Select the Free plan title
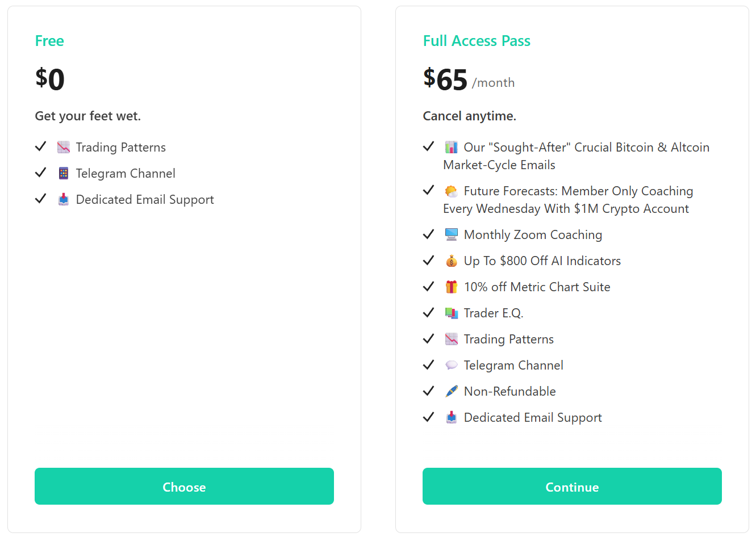756x541 pixels. click(x=49, y=41)
